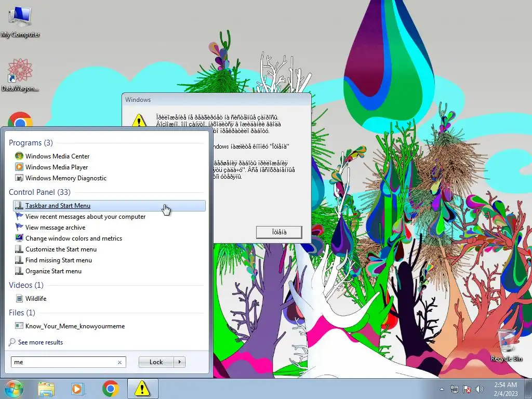The width and height of the screenshot is (532, 399).
Task: Open the Recycle Bin on the desktop
Action: pos(506,345)
